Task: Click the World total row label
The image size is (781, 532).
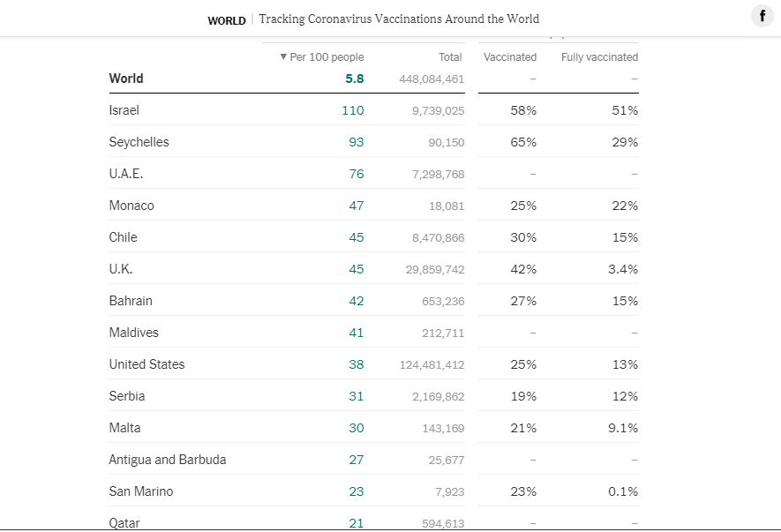Action: click(x=126, y=79)
